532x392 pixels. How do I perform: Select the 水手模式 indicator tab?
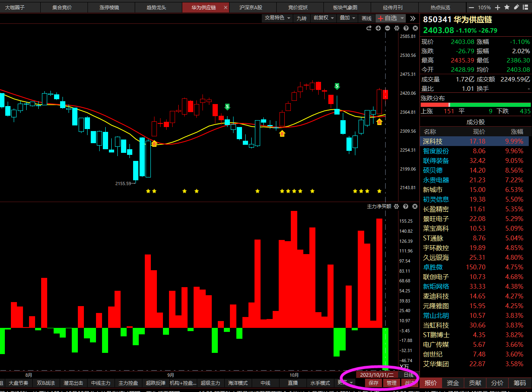point(320,383)
